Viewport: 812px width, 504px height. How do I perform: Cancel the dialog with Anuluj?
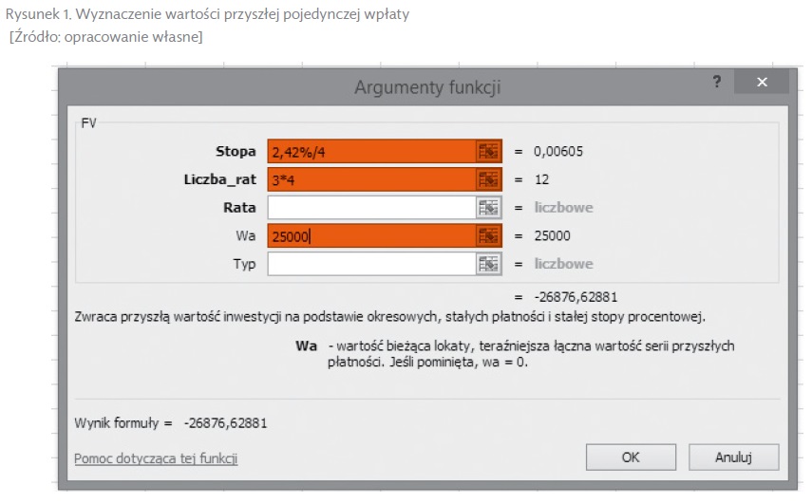[733, 457]
